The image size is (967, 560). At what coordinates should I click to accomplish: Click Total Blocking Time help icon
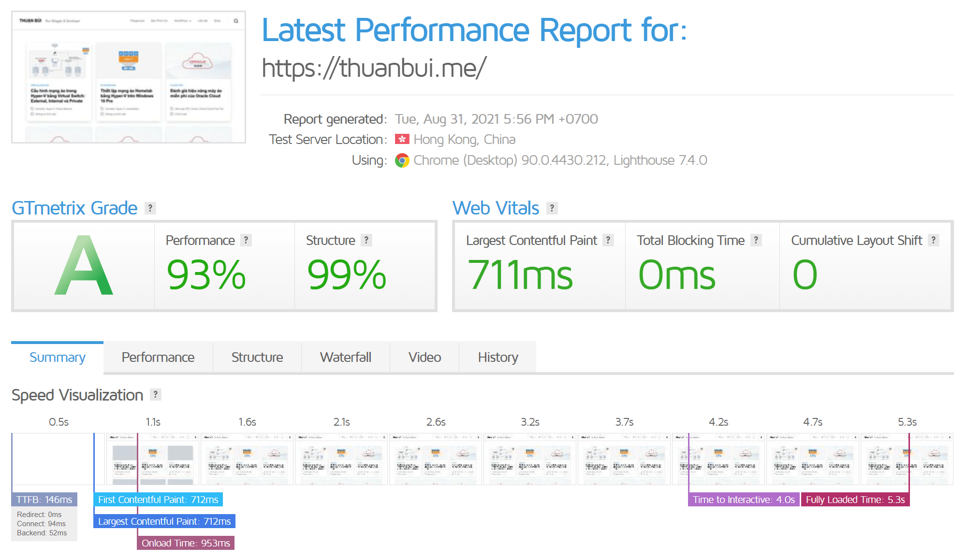click(756, 240)
